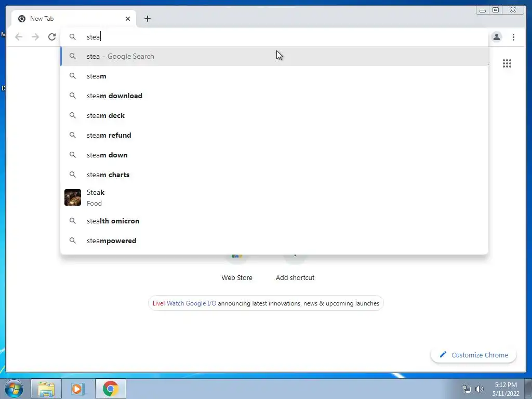Open the 'Watch Google I/O' link

(191, 303)
